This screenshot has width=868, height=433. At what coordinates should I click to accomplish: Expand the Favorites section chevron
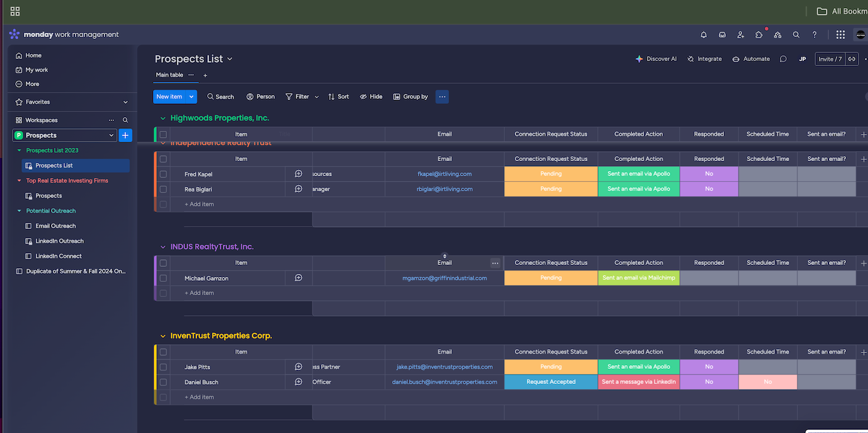125,102
